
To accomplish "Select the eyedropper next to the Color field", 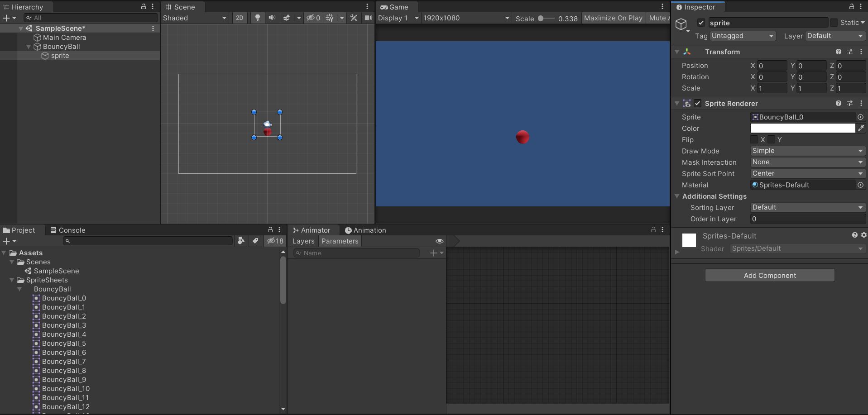I will tap(862, 128).
